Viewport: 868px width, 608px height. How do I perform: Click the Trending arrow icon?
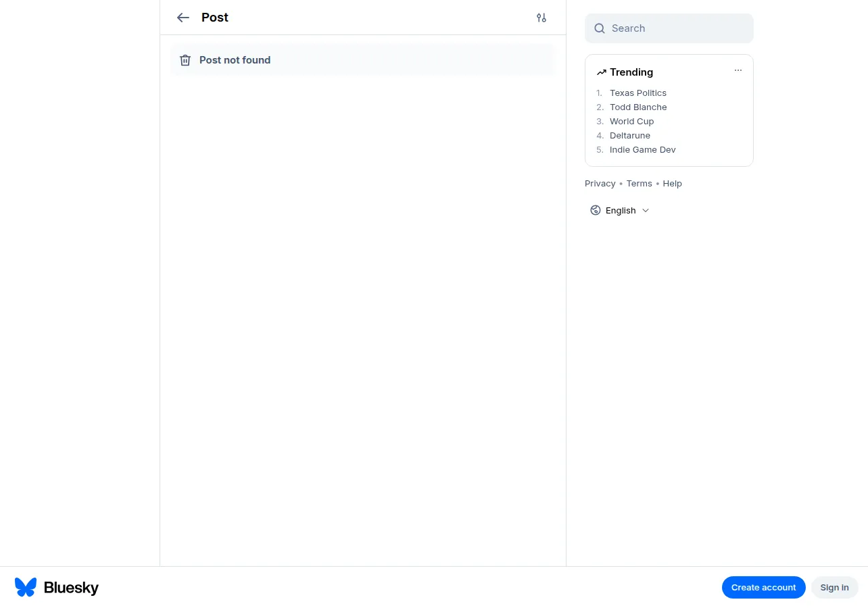[602, 72]
